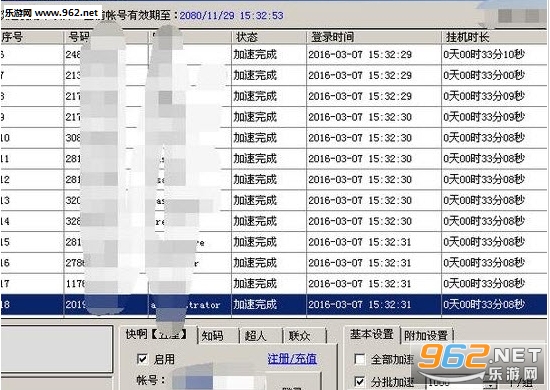Select the 基本设置 tab

coord(371,334)
